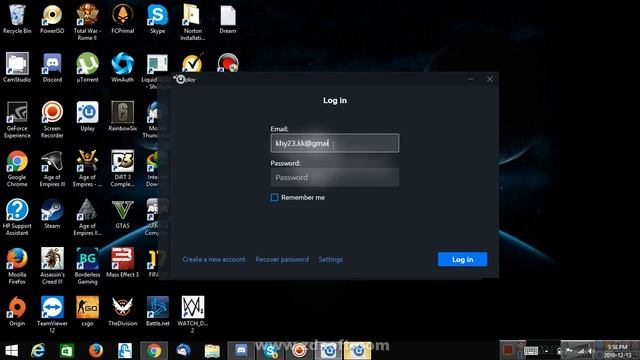Screen dimensions: 640x360
Task: Click the Email input field
Action: click(335, 143)
